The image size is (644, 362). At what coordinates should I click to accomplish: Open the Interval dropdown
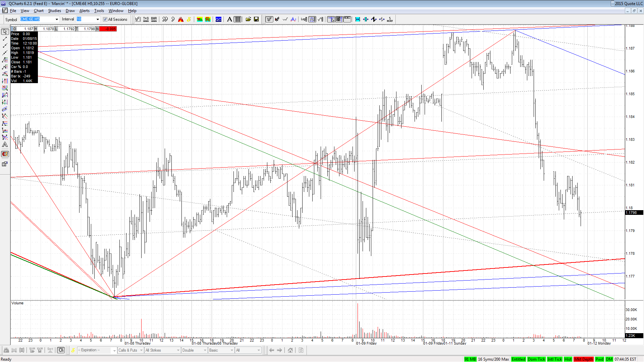click(98, 19)
